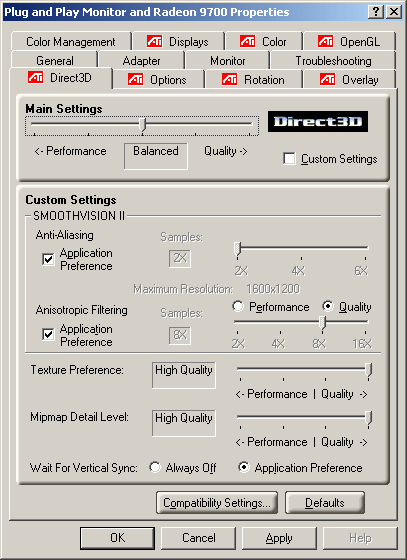Click the Main Settings performance-quality slider thumb
Screen dimensions: 407x560
pyautogui.click(x=142, y=125)
